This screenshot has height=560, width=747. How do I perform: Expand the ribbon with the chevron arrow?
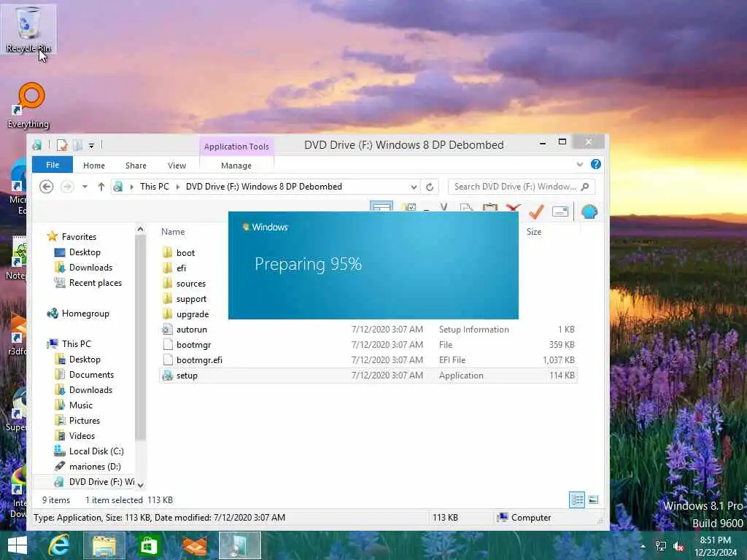click(x=580, y=164)
